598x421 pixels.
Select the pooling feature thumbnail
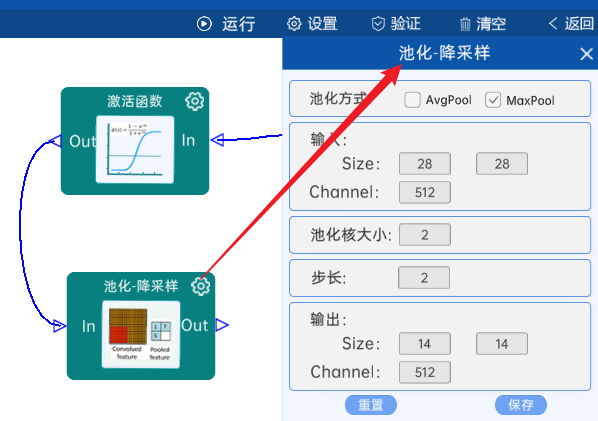click(x=141, y=334)
